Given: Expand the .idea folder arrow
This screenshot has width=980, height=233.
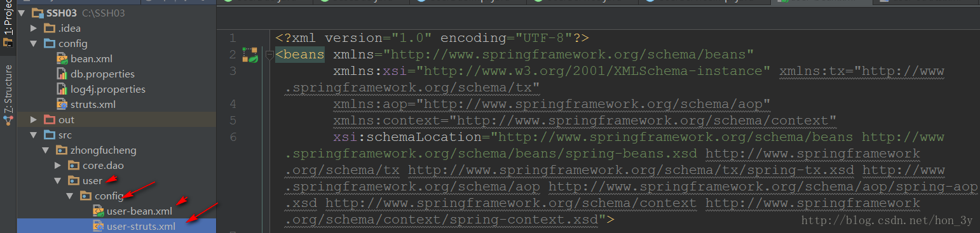Looking at the screenshot, I should (x=34, y=29).
